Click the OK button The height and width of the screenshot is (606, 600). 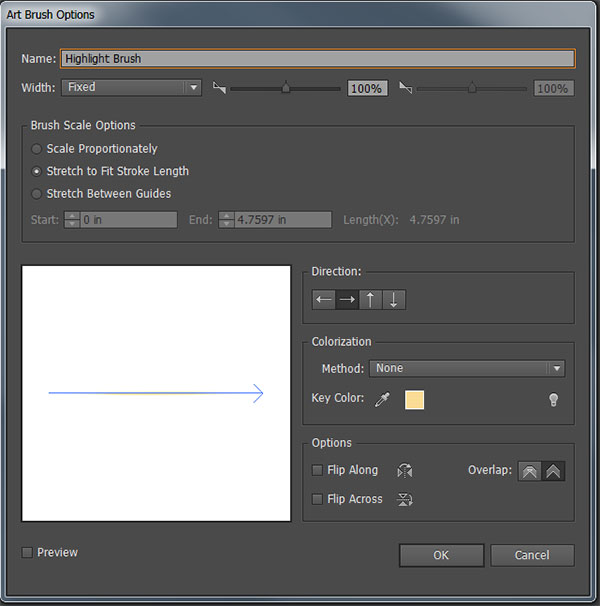[x=441, y=555]
